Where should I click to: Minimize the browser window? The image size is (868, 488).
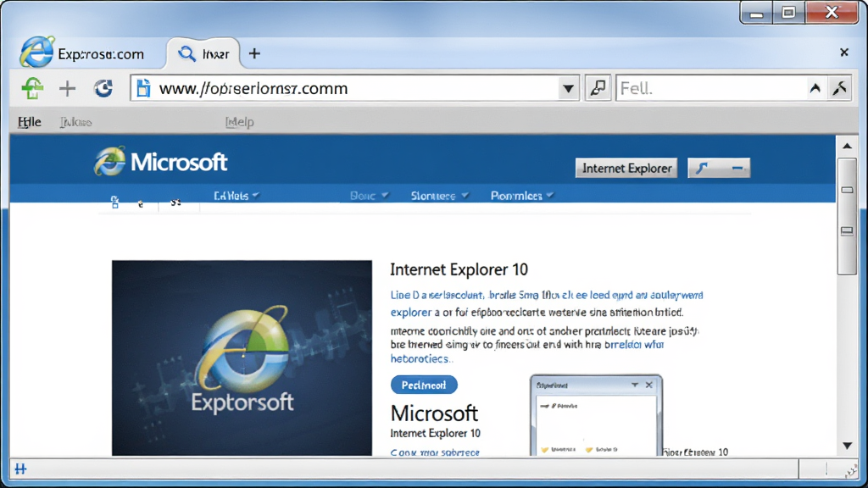click(x=757, y=13)
